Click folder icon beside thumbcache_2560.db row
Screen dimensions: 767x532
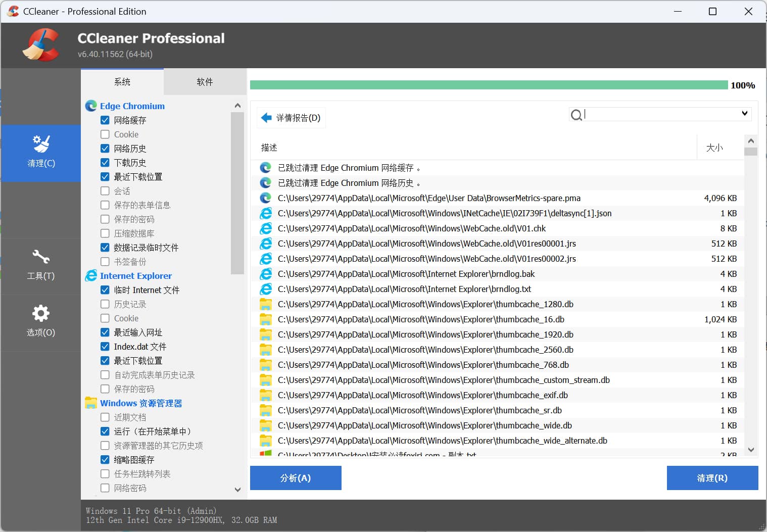click(266, 350)
